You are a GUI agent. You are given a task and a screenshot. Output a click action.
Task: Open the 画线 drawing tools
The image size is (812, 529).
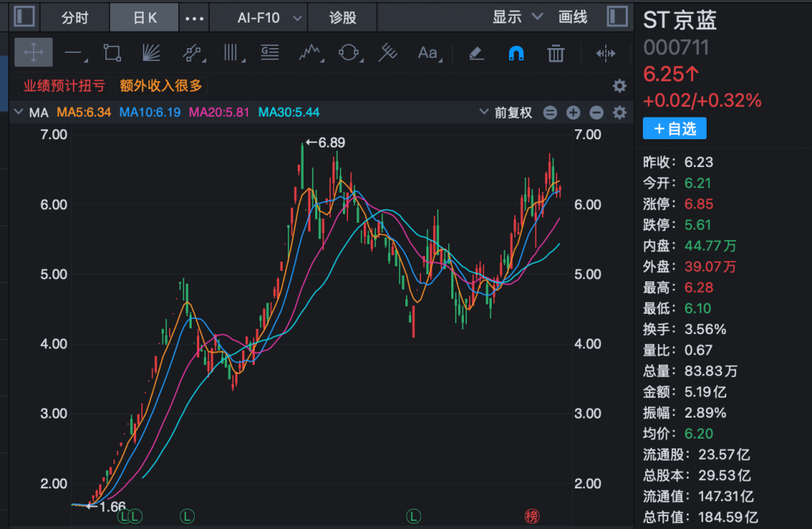(x=573, y=17)
